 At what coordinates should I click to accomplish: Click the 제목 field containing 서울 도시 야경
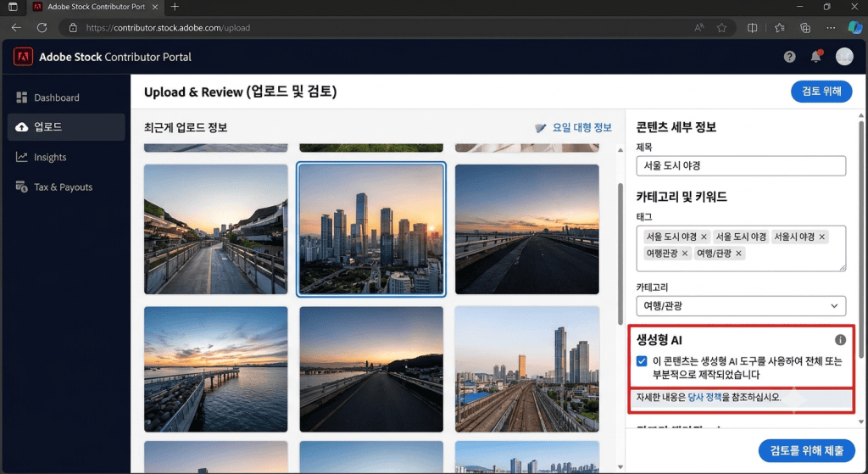(741, 165)
